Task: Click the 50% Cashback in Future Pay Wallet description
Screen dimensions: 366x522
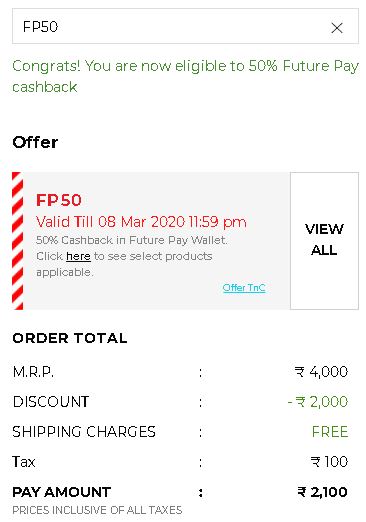Action: click(132, 240)
